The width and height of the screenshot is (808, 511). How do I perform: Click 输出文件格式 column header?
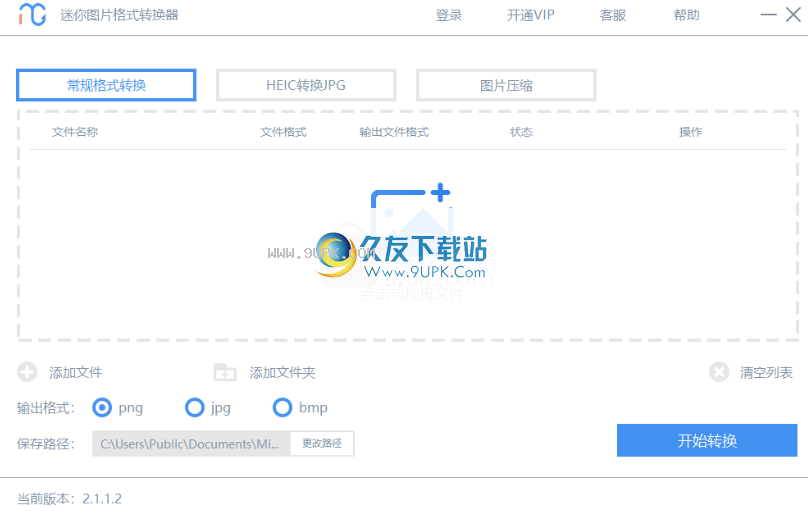pyautogui.click(x=394, y=132)
